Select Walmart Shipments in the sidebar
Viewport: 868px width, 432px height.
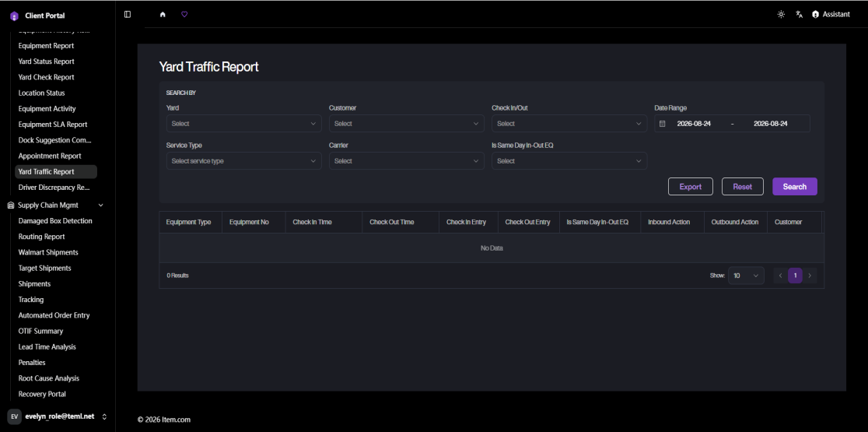coord(48,252)
